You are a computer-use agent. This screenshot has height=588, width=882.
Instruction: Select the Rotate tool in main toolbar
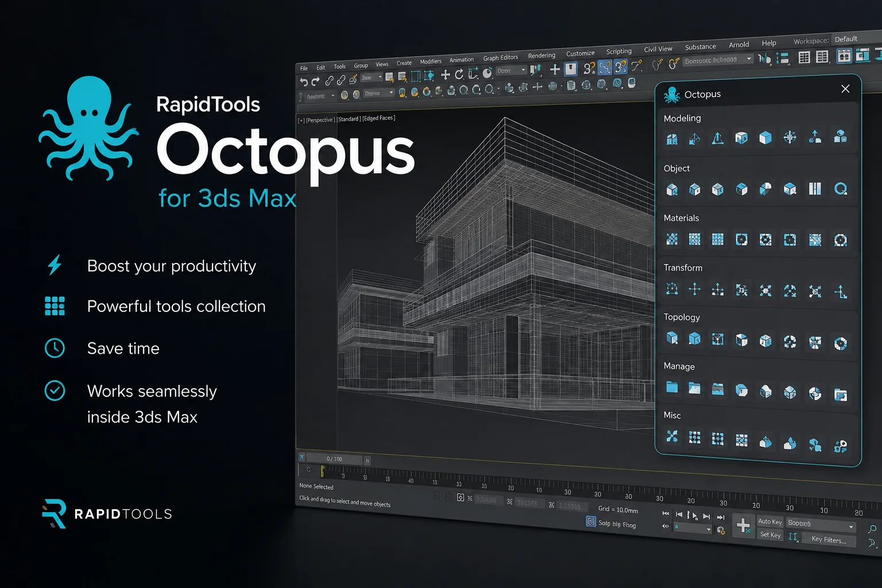click(459, 74)
